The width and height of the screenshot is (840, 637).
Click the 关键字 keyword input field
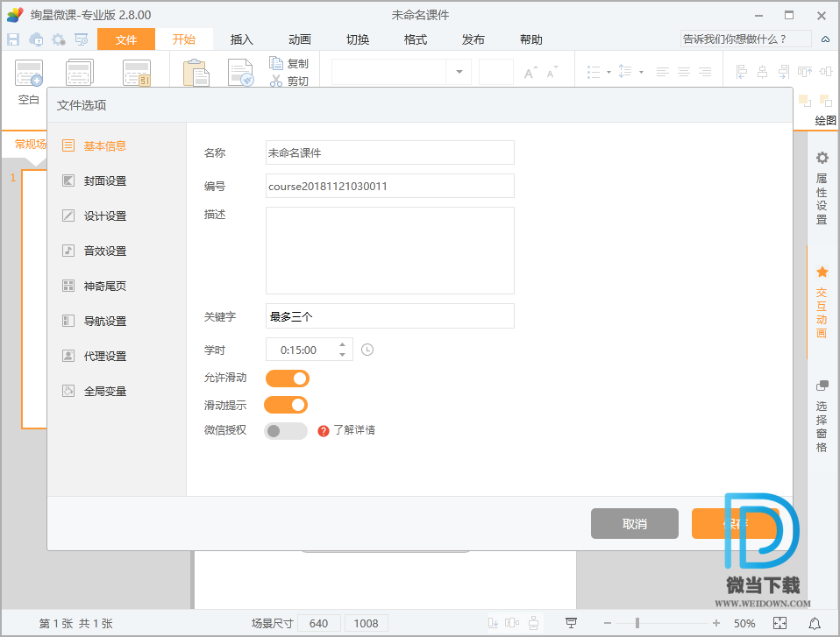pos(390,316)
